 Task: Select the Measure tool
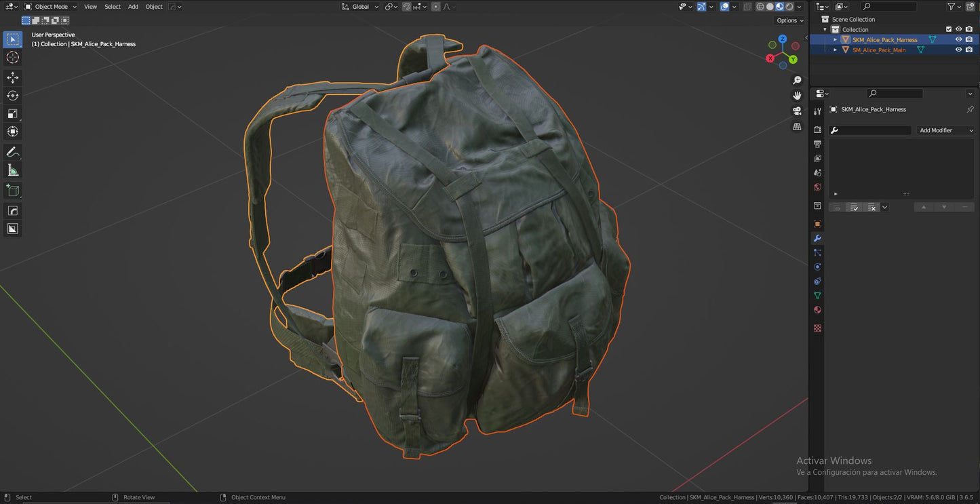click(x=13, y=170)
